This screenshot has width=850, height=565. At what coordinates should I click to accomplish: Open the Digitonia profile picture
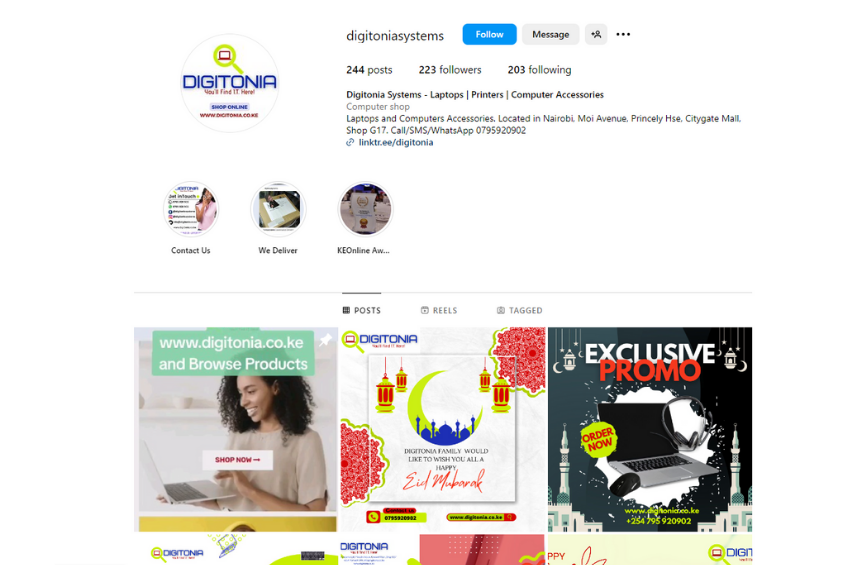(229, 82)
